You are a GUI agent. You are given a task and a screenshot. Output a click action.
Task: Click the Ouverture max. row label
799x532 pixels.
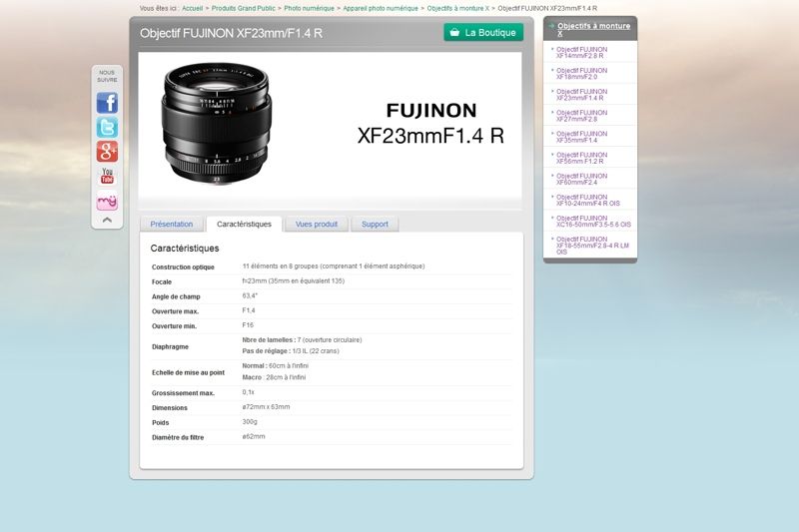click(176, 311)
